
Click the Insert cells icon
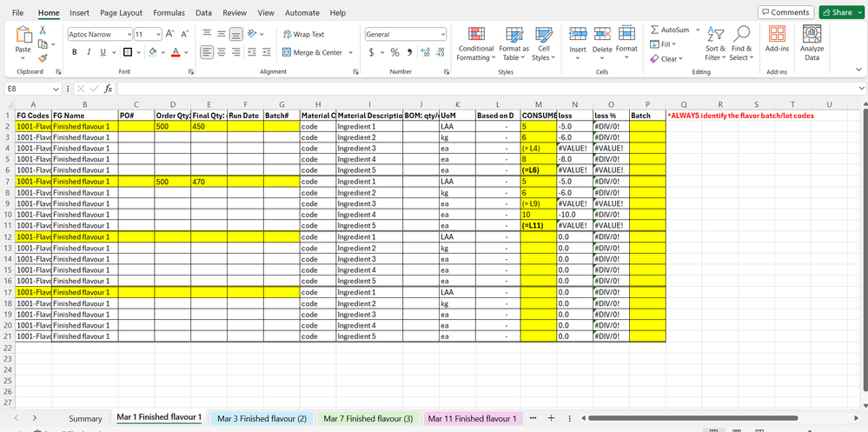pyautogui.click(x=578, y=34)
